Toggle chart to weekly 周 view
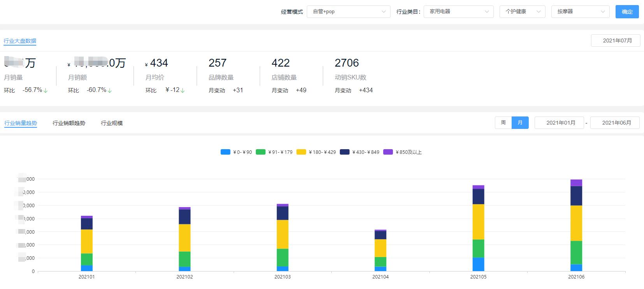This screenshot has width=644, height=289. point(503,123)
